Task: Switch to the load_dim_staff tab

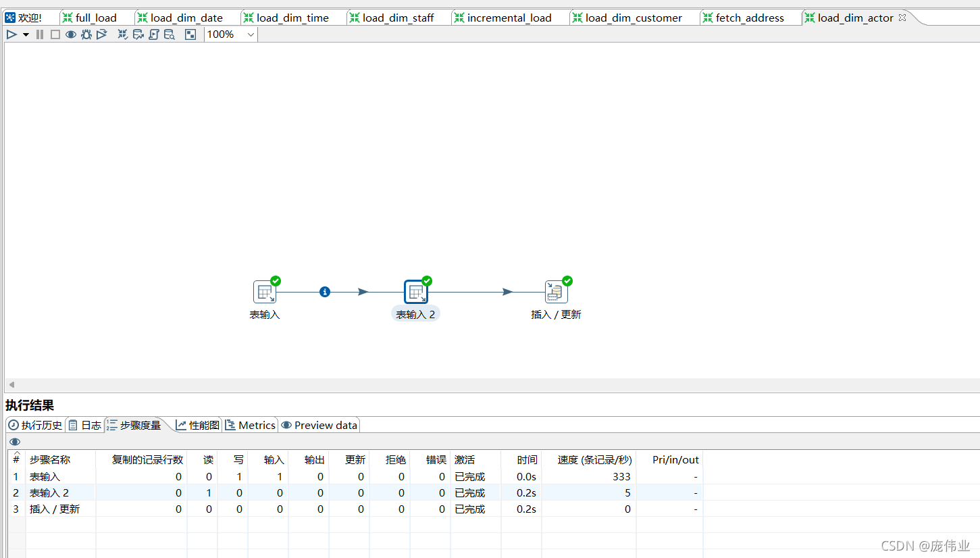Action: coord(398,18)
